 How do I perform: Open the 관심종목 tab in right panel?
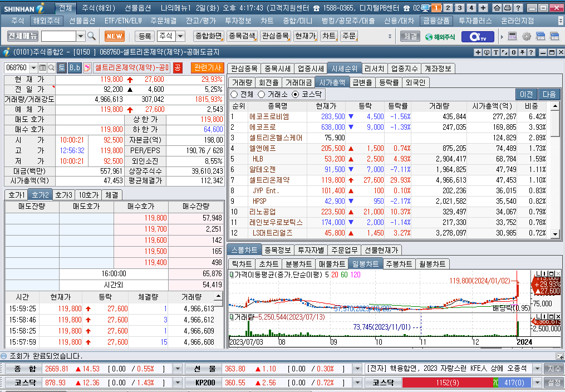tap(244, 68)
